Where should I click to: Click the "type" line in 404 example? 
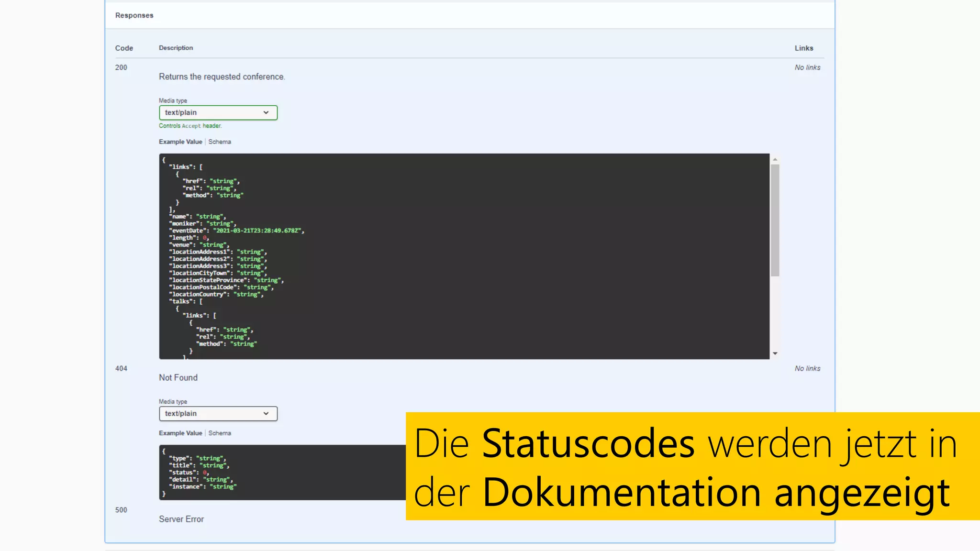click(198, 458)
